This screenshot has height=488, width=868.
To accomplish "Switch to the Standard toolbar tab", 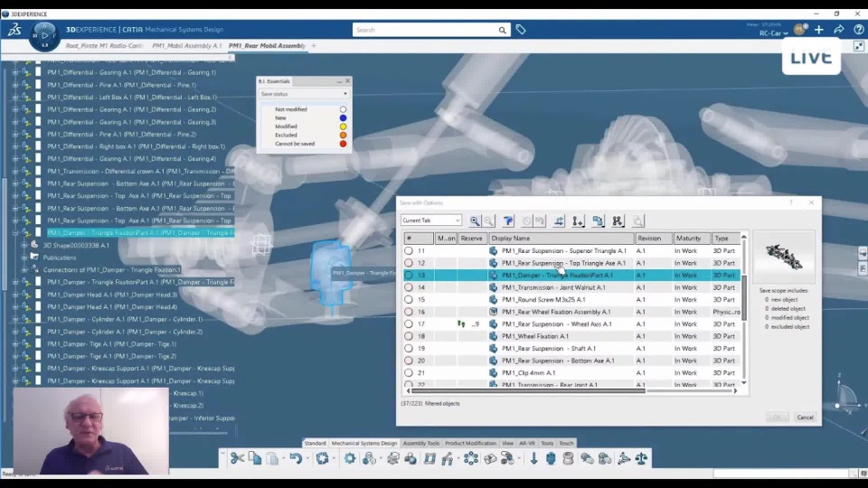I will coord(315,443).
